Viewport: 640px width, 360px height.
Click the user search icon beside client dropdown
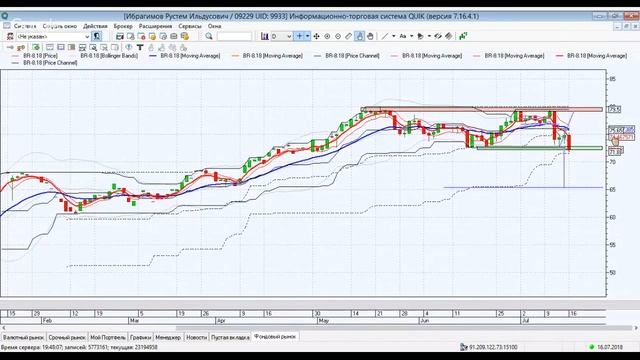pos(97,36)
